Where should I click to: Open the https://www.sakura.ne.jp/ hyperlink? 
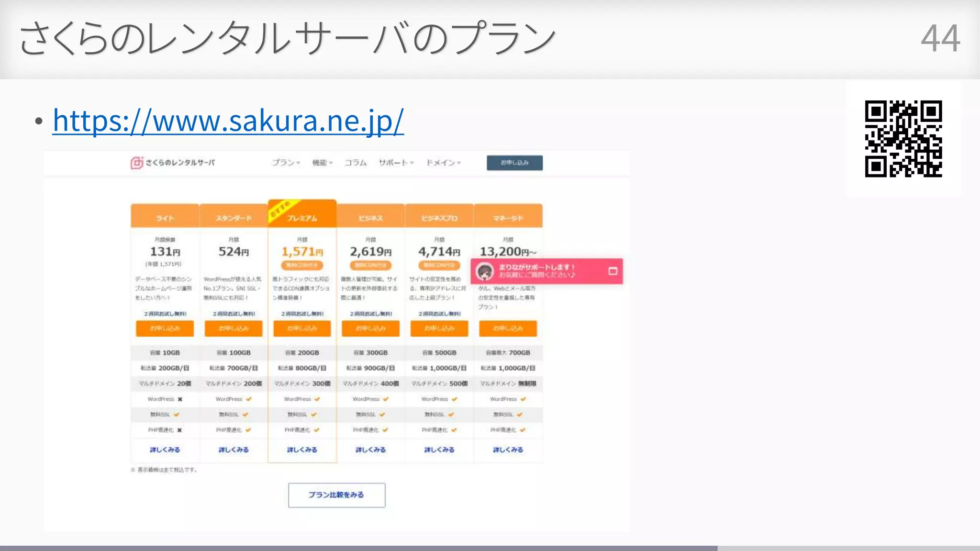click(228, 121)
